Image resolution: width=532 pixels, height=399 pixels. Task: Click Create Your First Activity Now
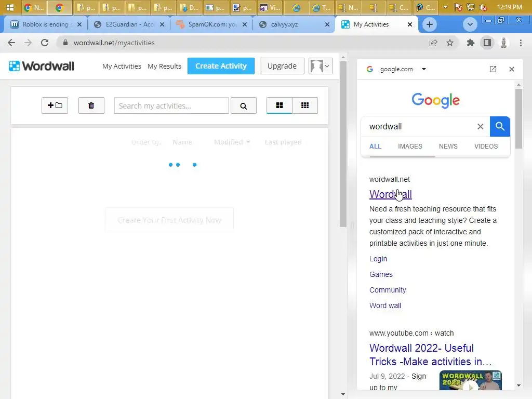[169, 220]
